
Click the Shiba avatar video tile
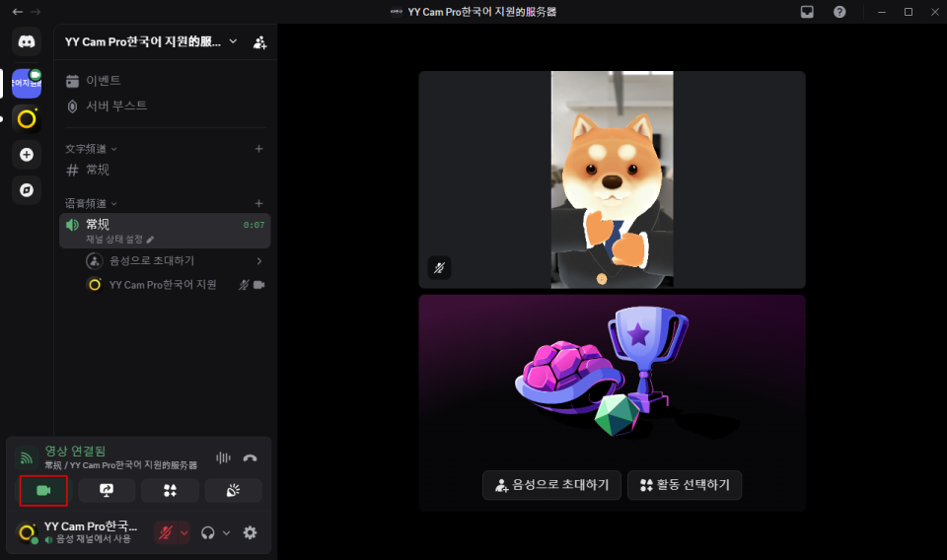click(x=612, y=179)
